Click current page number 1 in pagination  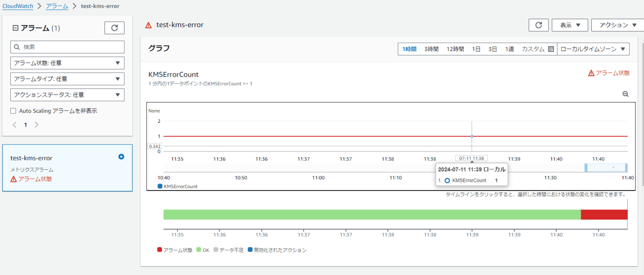pos(25,125)
